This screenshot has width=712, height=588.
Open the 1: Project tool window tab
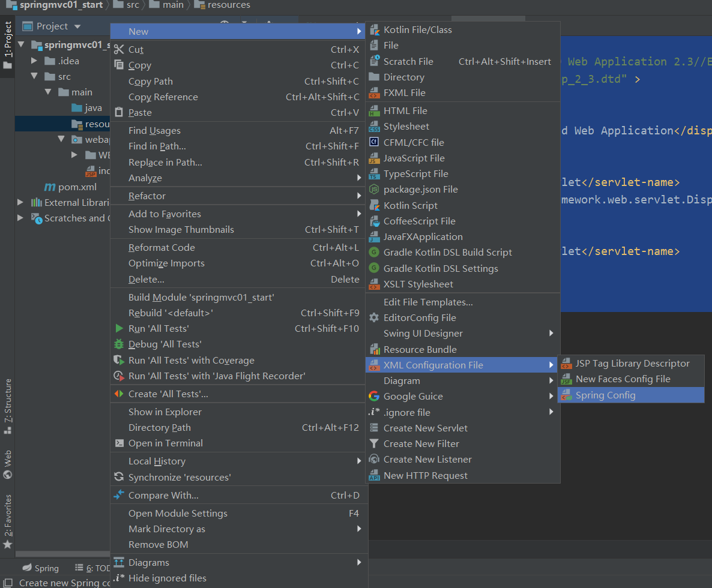[7, 46]
